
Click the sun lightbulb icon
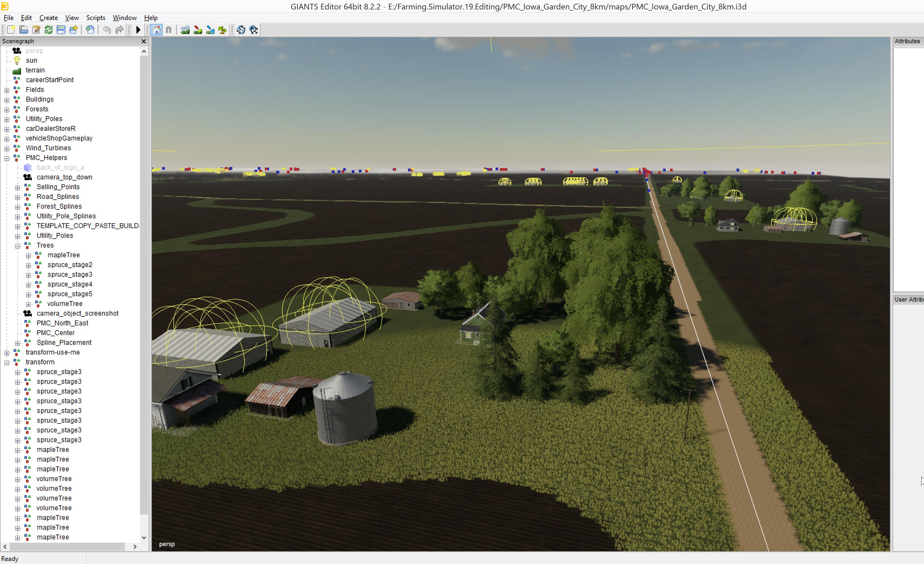click(17, 60)
